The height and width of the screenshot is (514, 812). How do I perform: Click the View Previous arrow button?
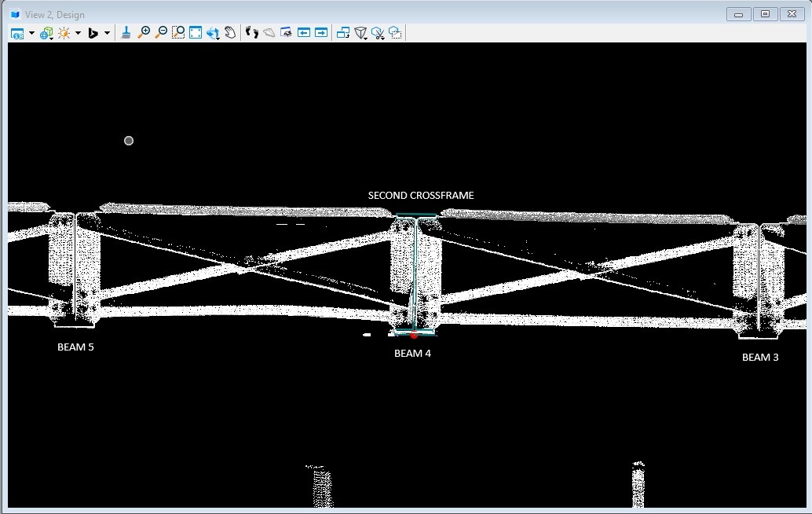304,32
